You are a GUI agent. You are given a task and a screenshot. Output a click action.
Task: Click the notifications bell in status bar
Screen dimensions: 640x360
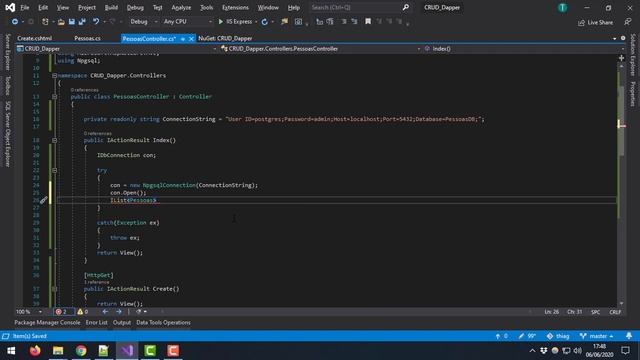tap(629, 336)
